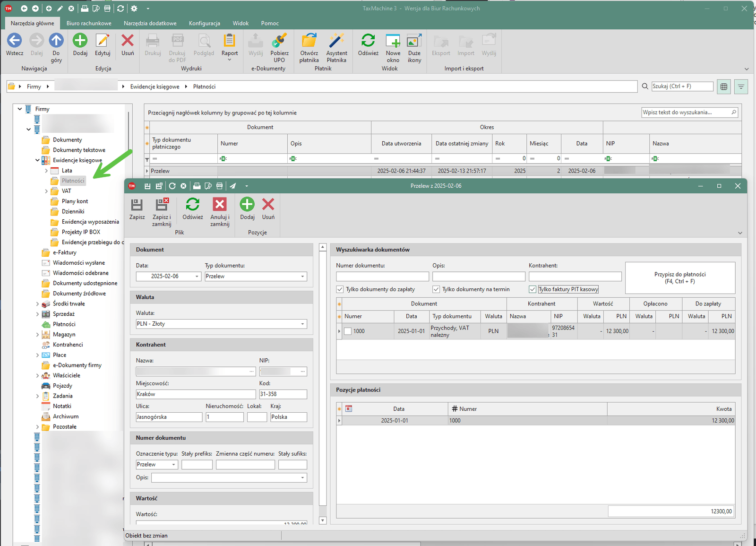Open Waluta dropdown showing PLN - Złoty
756x546 pixels.
click(302, 324)
